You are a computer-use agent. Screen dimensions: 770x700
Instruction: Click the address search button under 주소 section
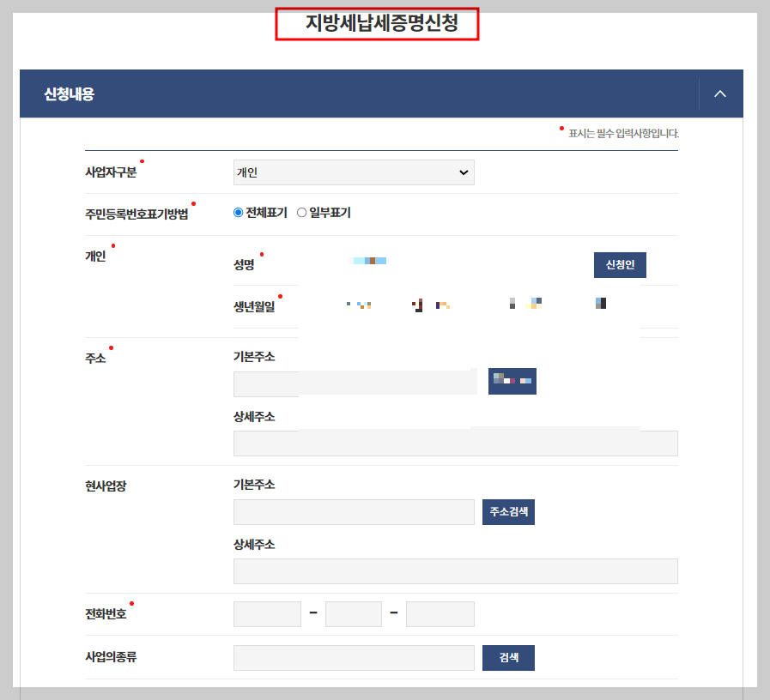pyautogui.click(x=512, y=381)
